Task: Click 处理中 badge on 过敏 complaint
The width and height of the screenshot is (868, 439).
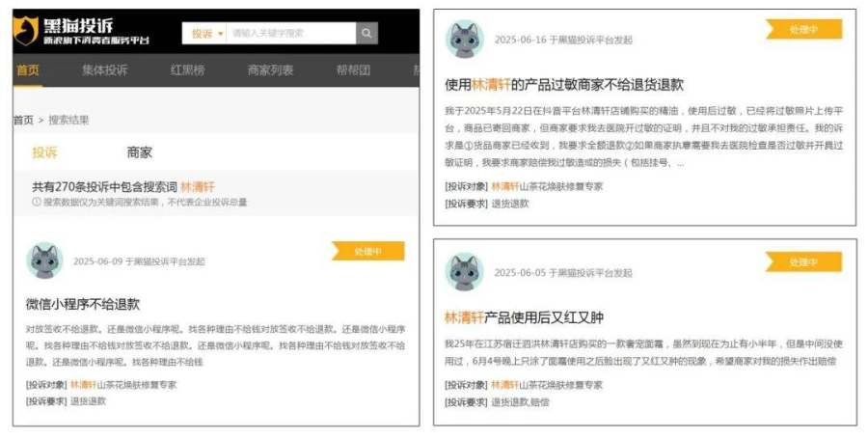Action: 802,30
